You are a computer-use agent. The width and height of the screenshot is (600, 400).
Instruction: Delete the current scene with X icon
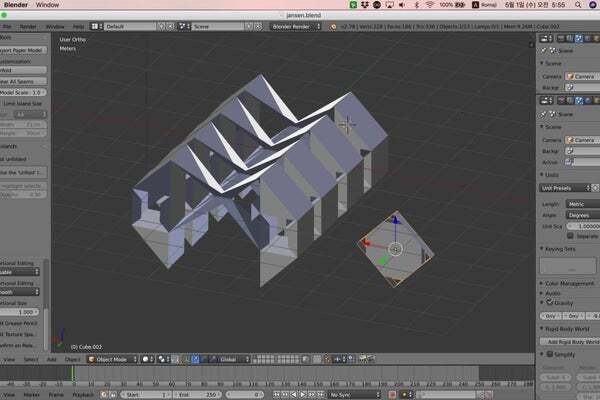pyautogui.click(x=258, y=26)
